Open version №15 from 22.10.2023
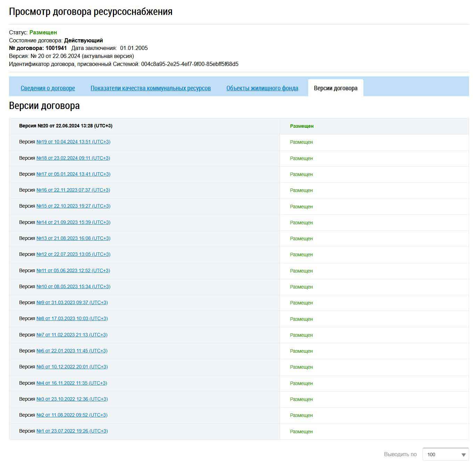The width and height of the screenshot is (476, 468). point(73,206)
